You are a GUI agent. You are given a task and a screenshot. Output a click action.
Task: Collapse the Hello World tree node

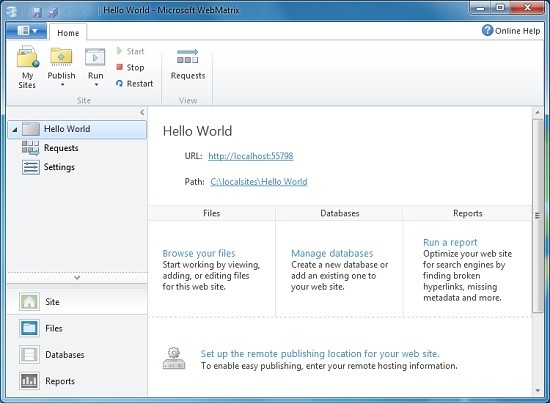pyautogui.click(x=15, y=130)
